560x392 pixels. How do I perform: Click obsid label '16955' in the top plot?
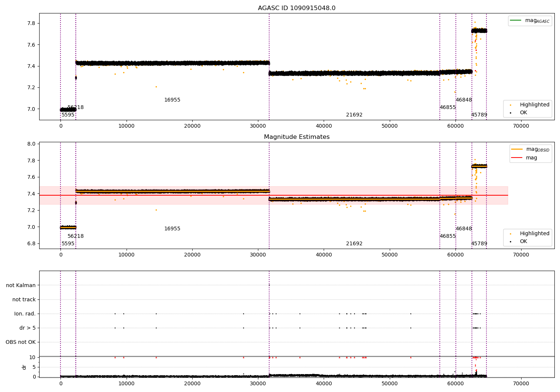click(x=172, y=100)
